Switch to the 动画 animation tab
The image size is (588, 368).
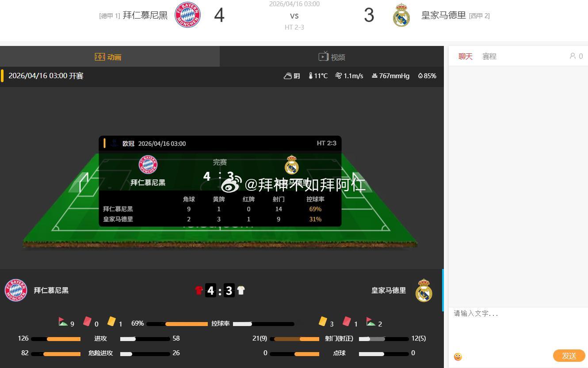click(x=110, y=57)
